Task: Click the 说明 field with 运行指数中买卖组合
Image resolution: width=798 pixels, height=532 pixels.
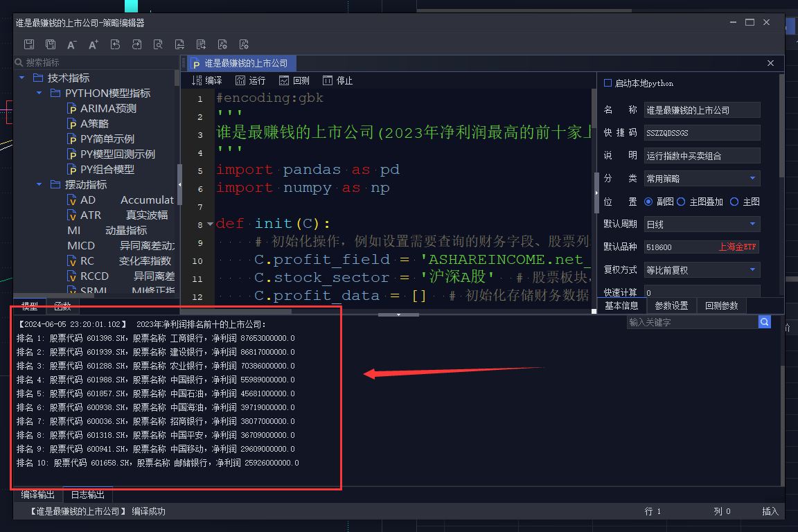Action: pos(702,156)
